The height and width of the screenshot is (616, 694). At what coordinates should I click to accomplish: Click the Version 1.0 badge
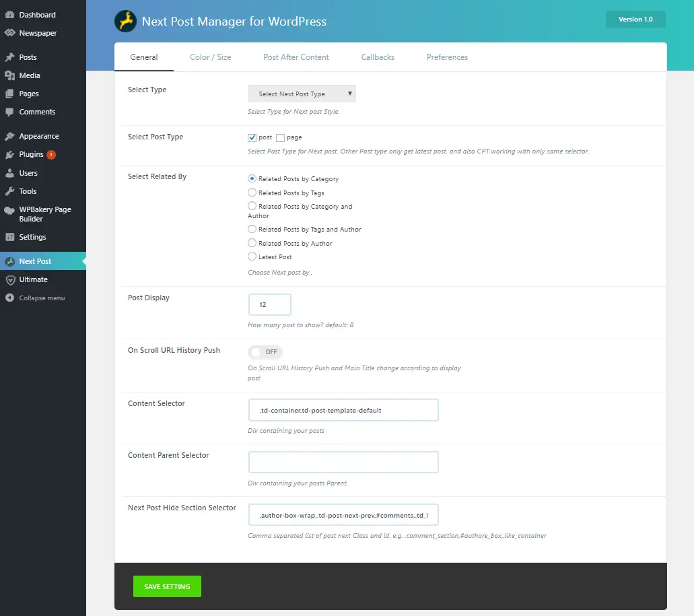click(x=635, y=19)
